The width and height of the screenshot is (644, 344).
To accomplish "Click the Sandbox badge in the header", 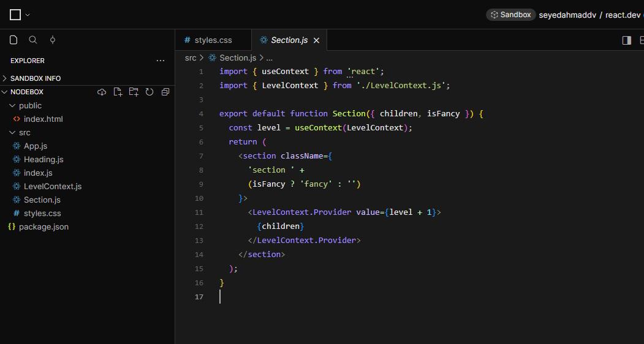I will [x=511, y=15].
